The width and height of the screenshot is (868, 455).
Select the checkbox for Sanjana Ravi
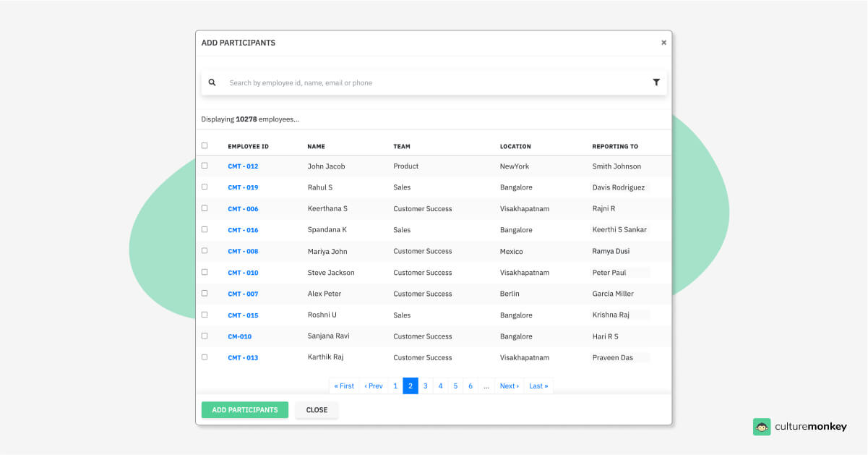(205, 336)
